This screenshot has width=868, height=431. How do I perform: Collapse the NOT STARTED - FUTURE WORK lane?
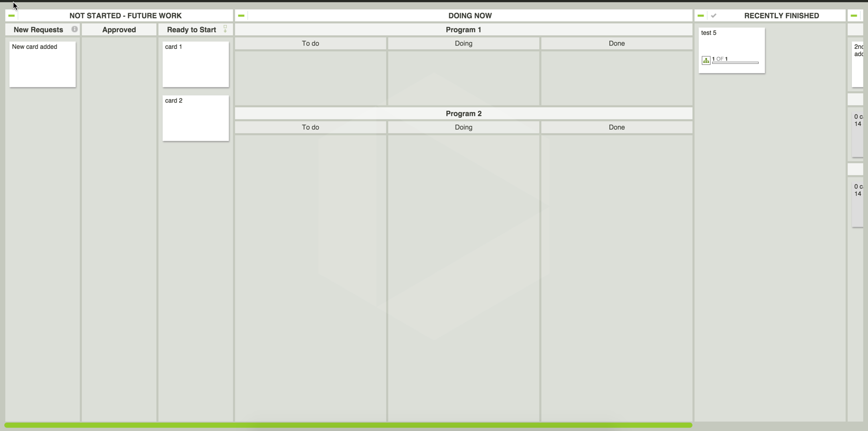tap(11, 16)
